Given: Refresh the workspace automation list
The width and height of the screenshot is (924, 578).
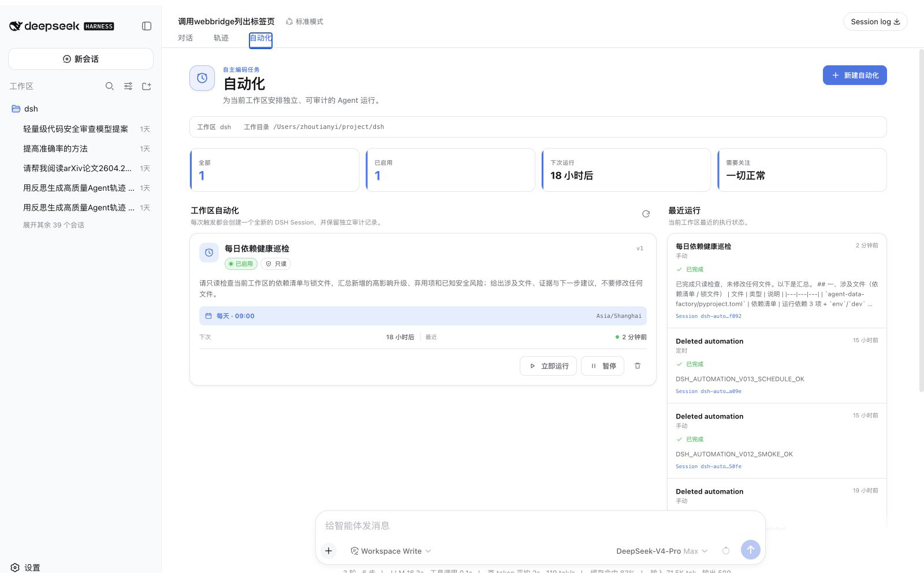Looking at the screenshot, I should pos(646,214).
